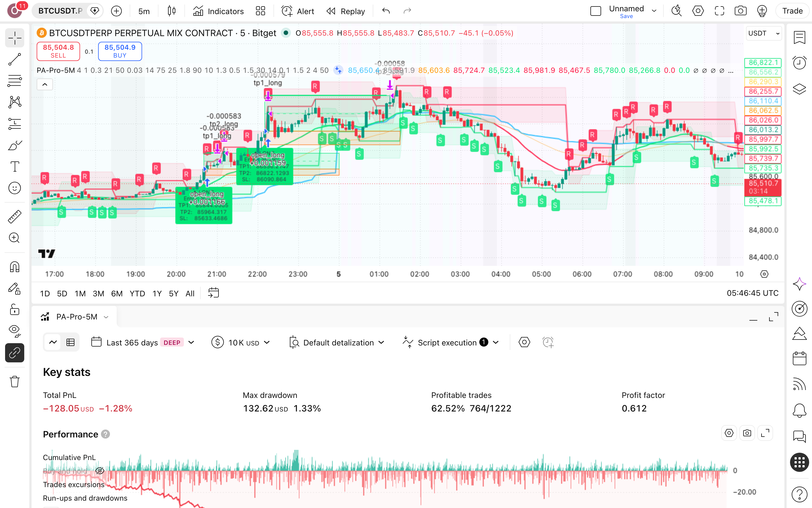
Task: Toggle the magnet snapping mode
Action: [x=14, y=268]
